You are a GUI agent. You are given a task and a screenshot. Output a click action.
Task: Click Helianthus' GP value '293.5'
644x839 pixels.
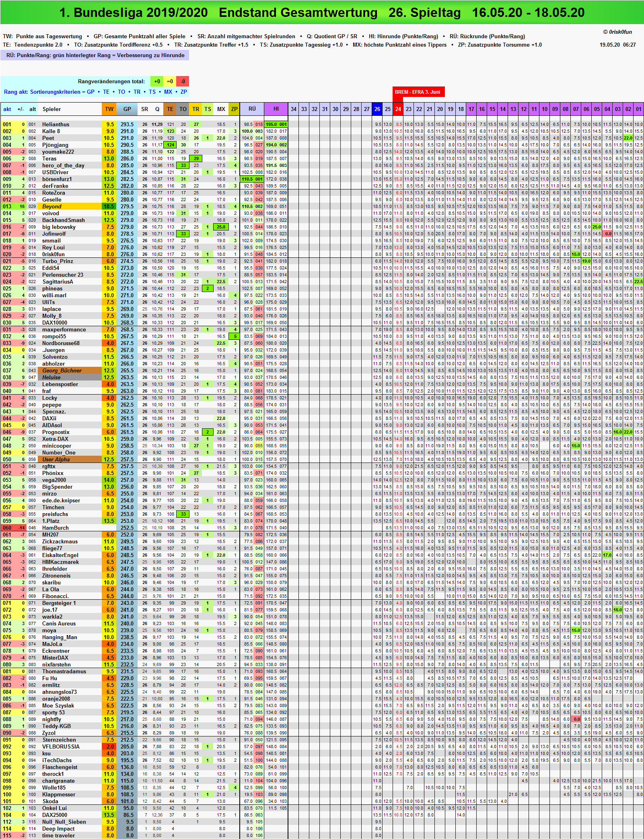pyautogui.click(x=127, y=124)
